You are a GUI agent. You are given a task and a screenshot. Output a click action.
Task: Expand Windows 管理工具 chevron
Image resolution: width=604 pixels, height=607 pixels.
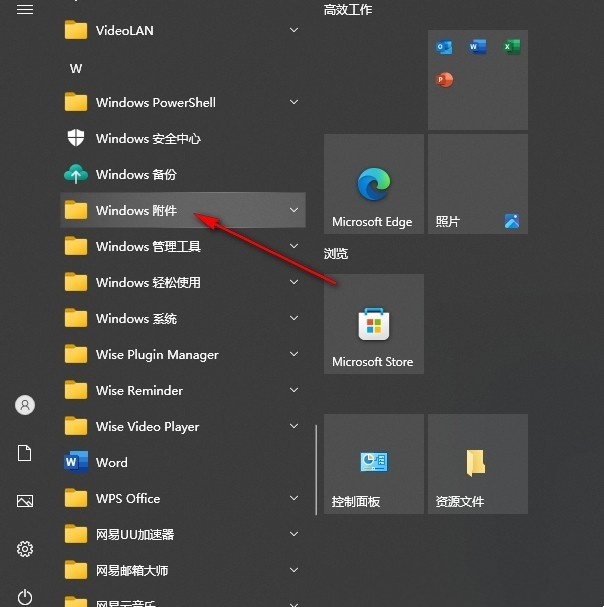[294, 246]
